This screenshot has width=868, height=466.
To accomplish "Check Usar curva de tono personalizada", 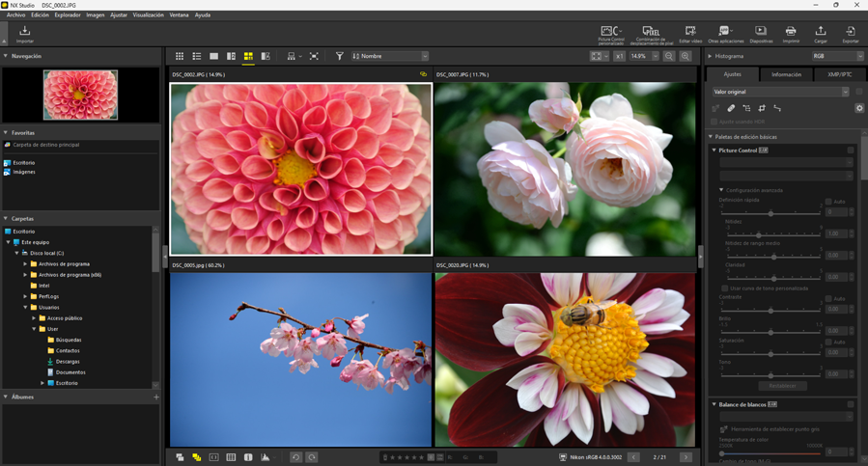I will pos(725,288).
